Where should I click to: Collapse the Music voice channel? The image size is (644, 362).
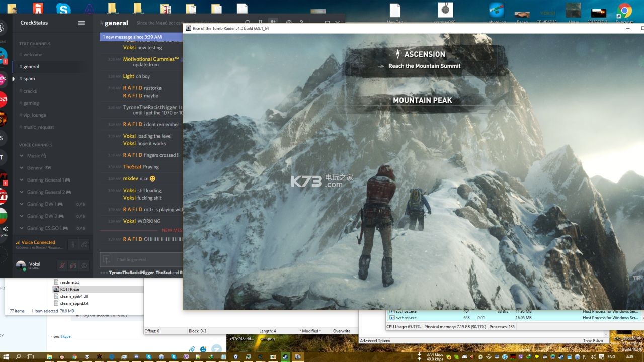pyautogui.click(x=22, y=156)
